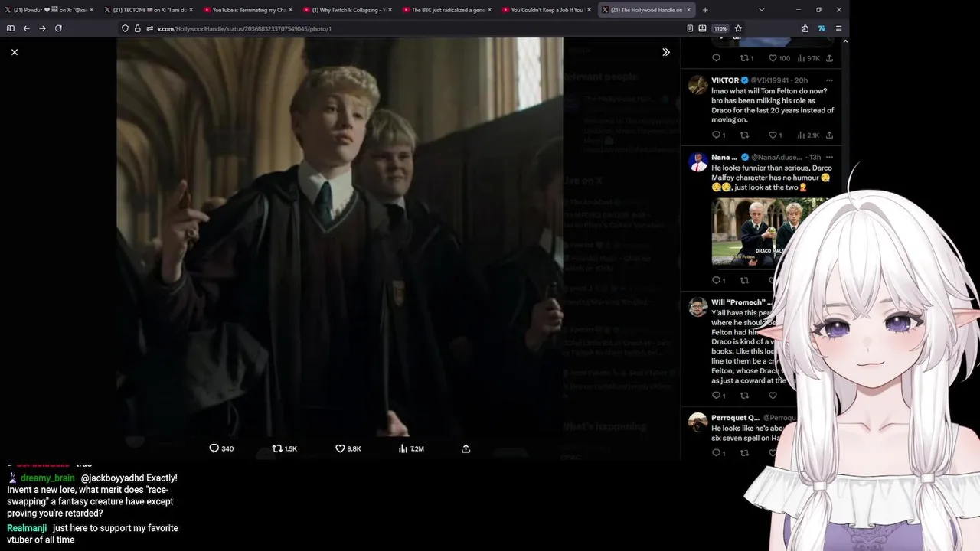Close the photo viewer with the X
Image resolution: width=980 pixels, height=551 pixels.
[15, 52]
